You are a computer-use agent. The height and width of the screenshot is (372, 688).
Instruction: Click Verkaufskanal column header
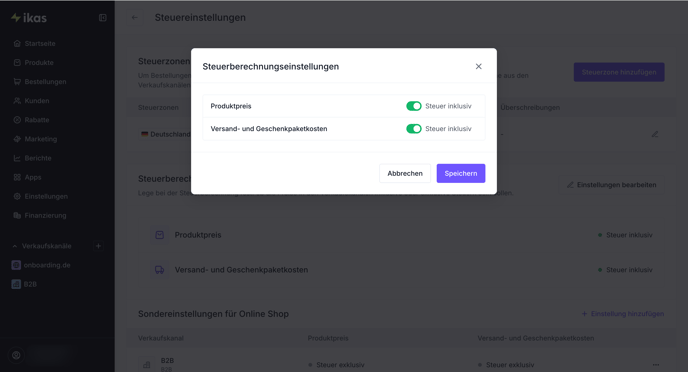pos(161,338)
